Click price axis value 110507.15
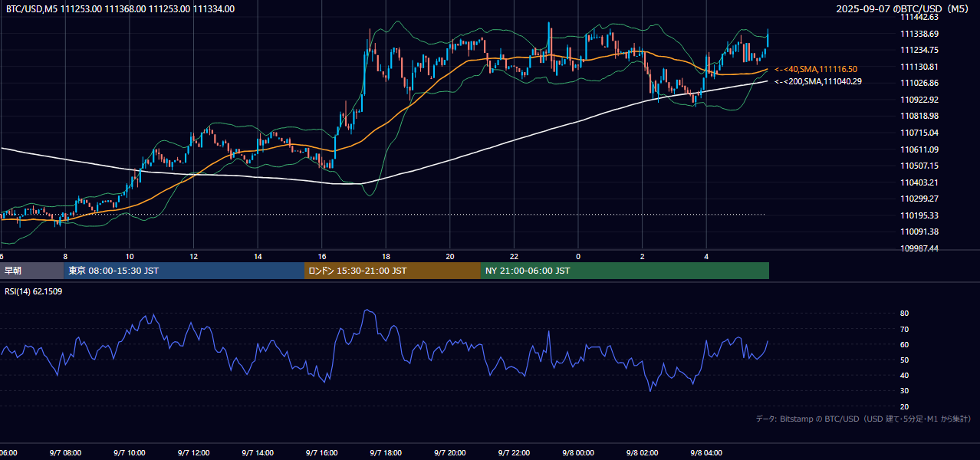This screenshot has height=460, width=980. tap(919, 166)
